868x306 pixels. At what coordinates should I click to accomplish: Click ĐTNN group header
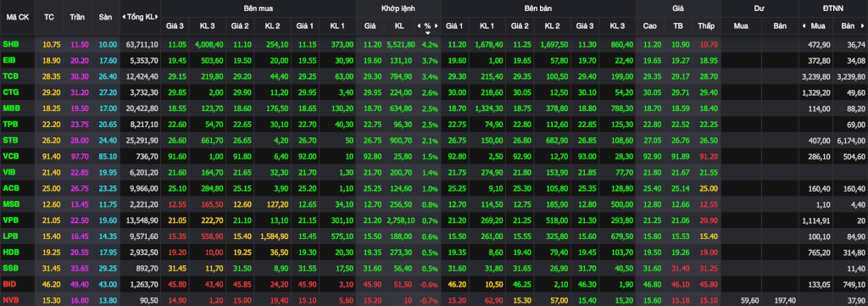tap(833, 8)
